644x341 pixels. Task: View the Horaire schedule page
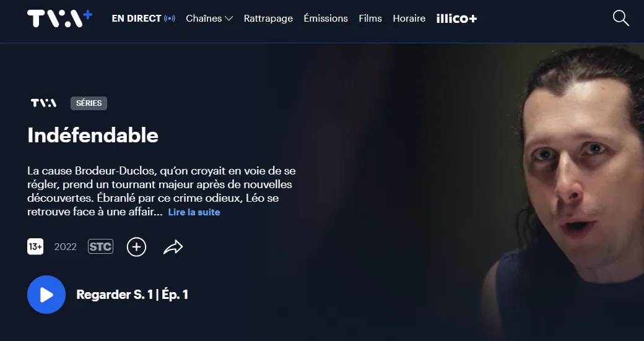click(409, 19)
